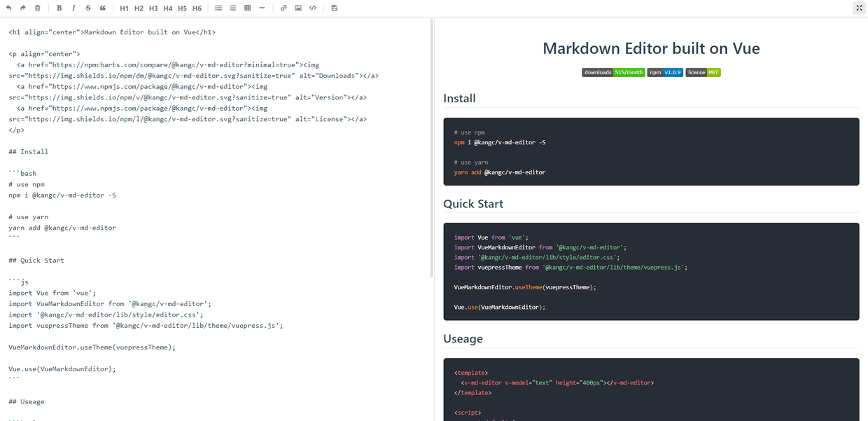Click the Quick Start heading in preview
The image size is (868, 421).
pyautogui.click(x=473, y=204)
